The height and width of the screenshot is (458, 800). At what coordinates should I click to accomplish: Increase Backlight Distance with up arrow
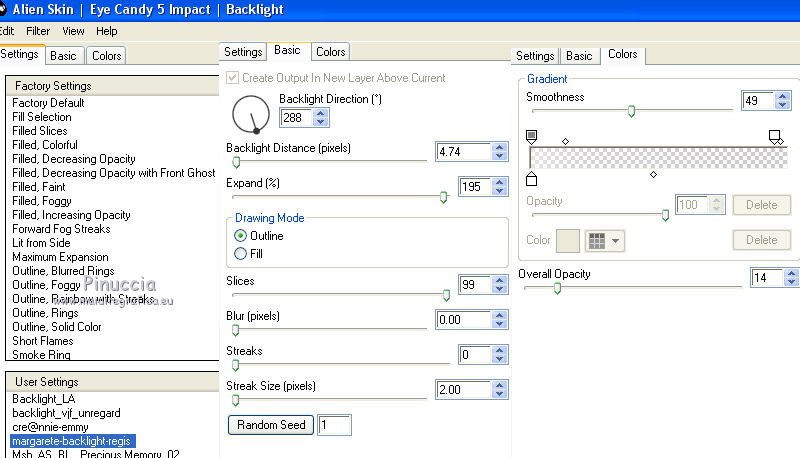pos(499,147)
